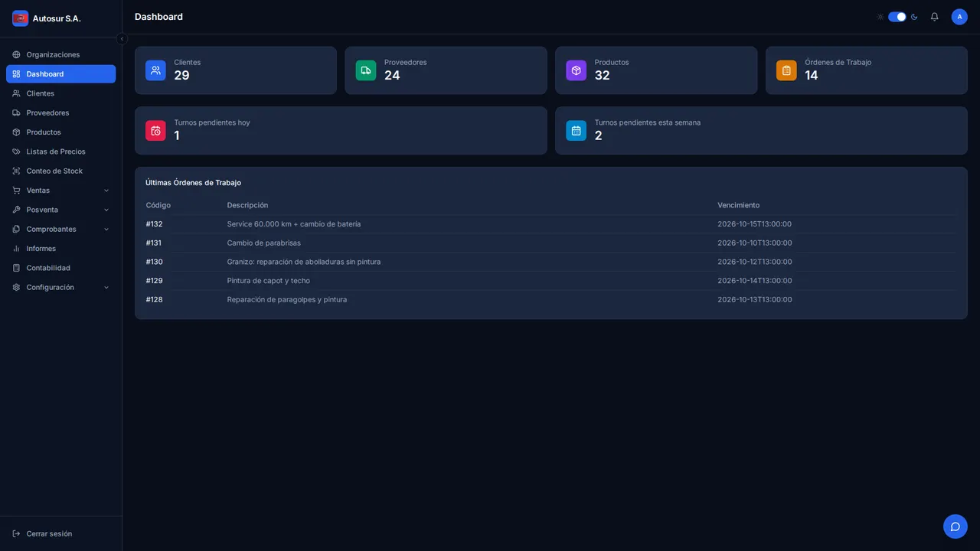Click 'Reparación de paragolpes y pintura' description
Image resolution: width=980 pixels, height=551 pixels.
pos(287,300)
